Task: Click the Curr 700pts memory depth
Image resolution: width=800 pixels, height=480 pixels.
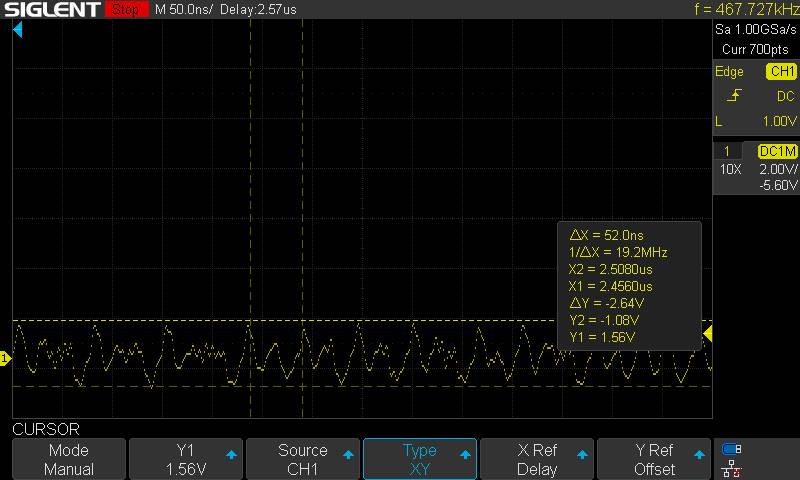Action: pyautogui.click(x=755, y=49)
